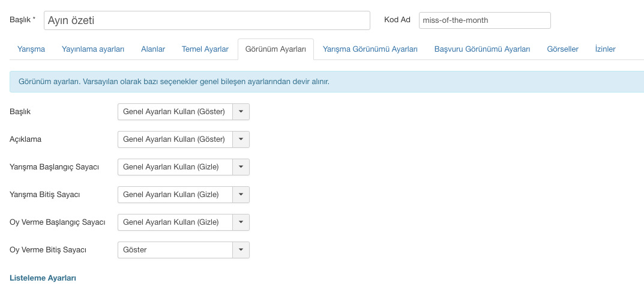The image size is (644, 292).
Task: Open the Açıklama dropdown arrow
Action: (x=241, y=139)
